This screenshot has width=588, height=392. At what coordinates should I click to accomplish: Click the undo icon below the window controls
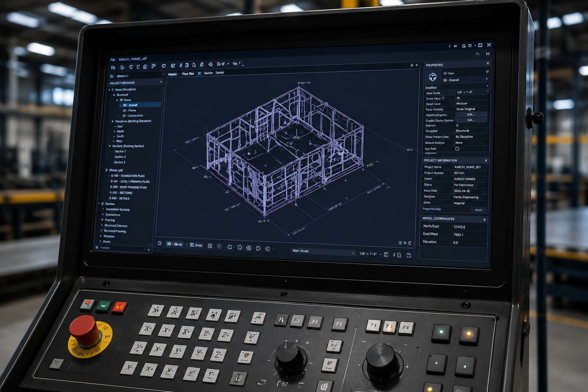(477, 54)
